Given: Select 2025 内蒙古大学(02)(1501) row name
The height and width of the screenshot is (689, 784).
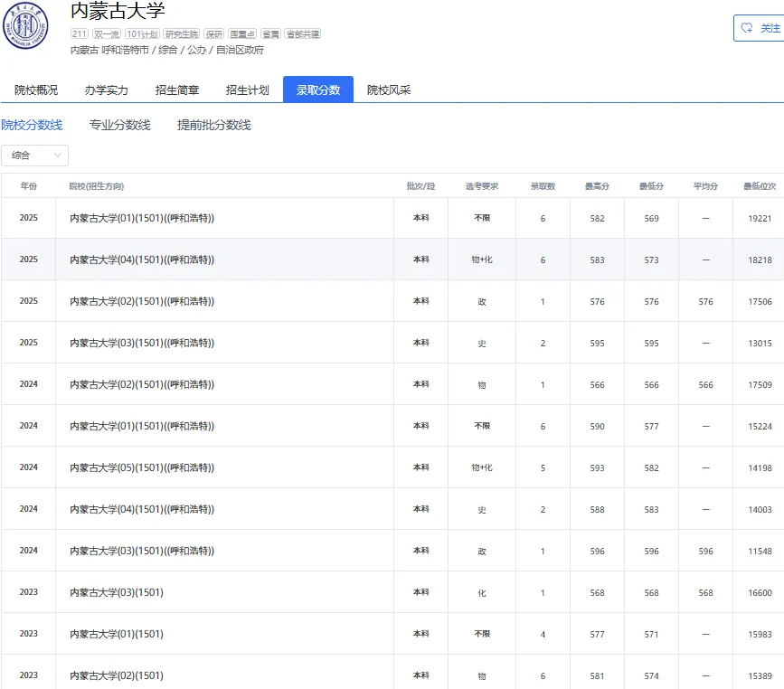Looking at the screenshot, I should tap(142, 301).
